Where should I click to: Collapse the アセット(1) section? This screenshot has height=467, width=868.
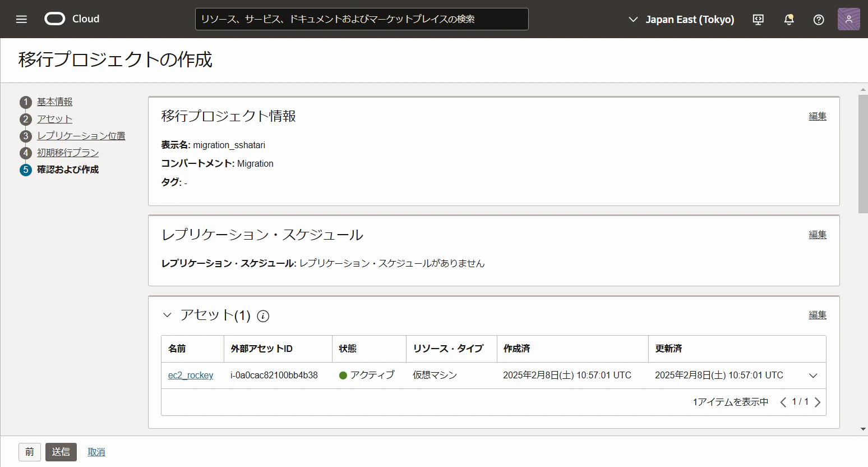tap(167, 315)
